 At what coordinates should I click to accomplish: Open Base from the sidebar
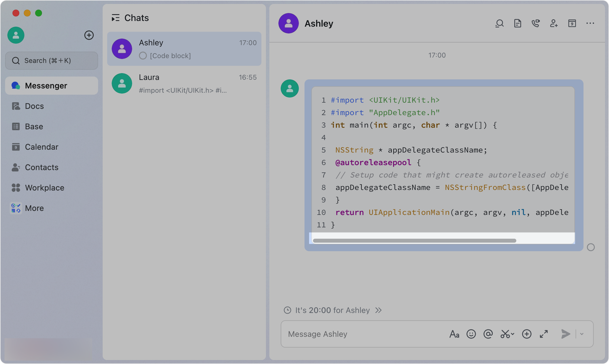[34, 126]
